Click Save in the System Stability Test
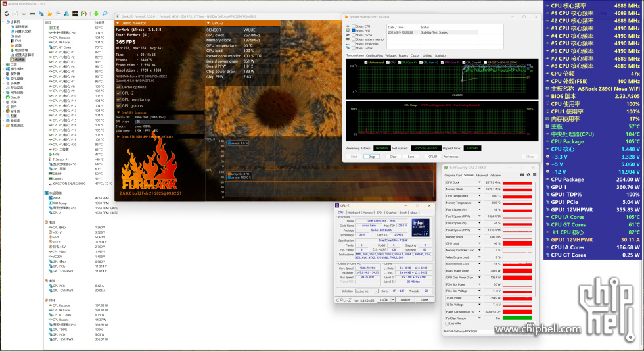This screenshot has width=644, height=352. (411, 157)
